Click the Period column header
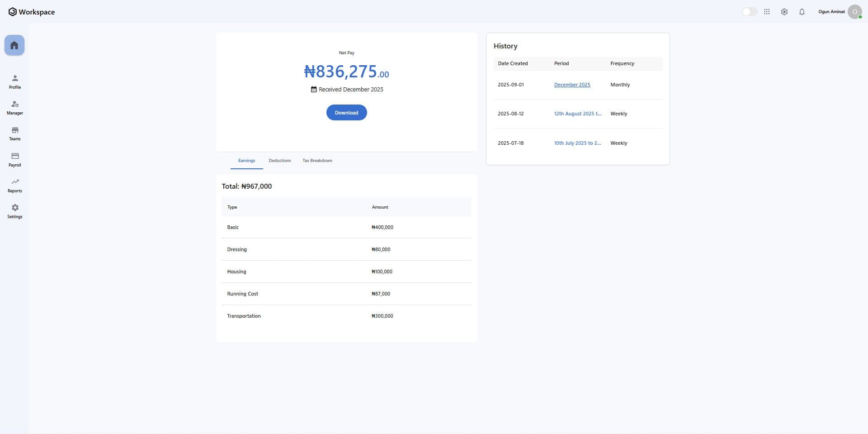Viewport: 868px width, 434px height. (561, 63)
